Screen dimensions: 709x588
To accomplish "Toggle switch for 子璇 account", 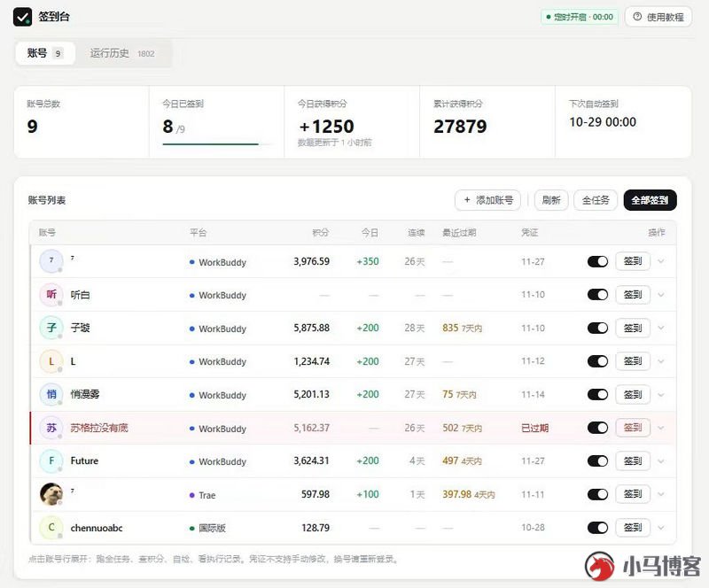I will pyautogui.click(x=597, y=328).
